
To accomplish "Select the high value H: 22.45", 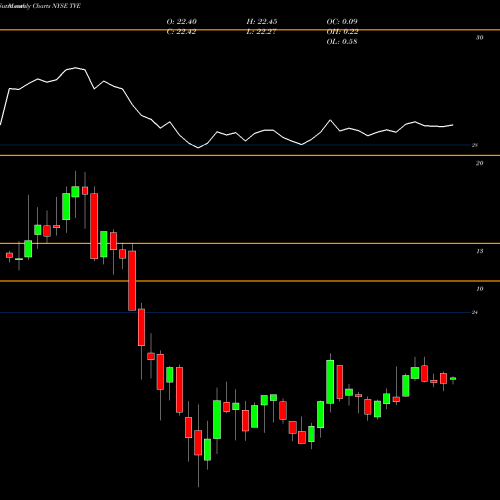I will pos(262,22).
